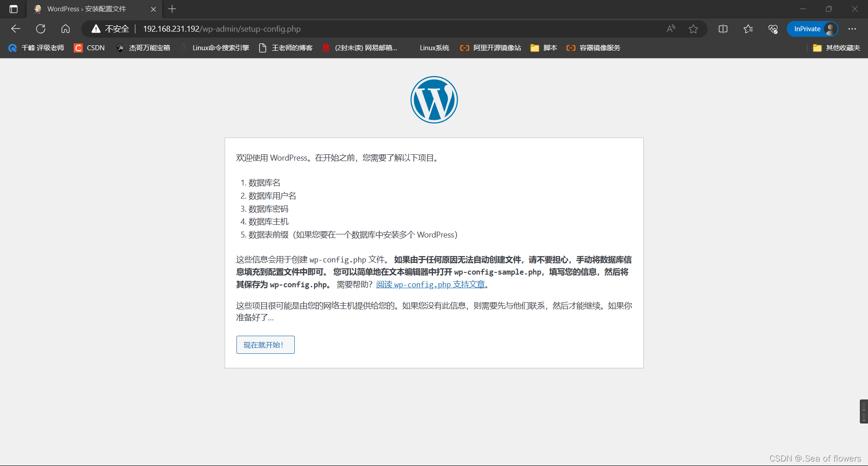The height and width of the screenshot is (466, 868).
Task: Open wp-config.php support article link
Action: tap(430, 285)
